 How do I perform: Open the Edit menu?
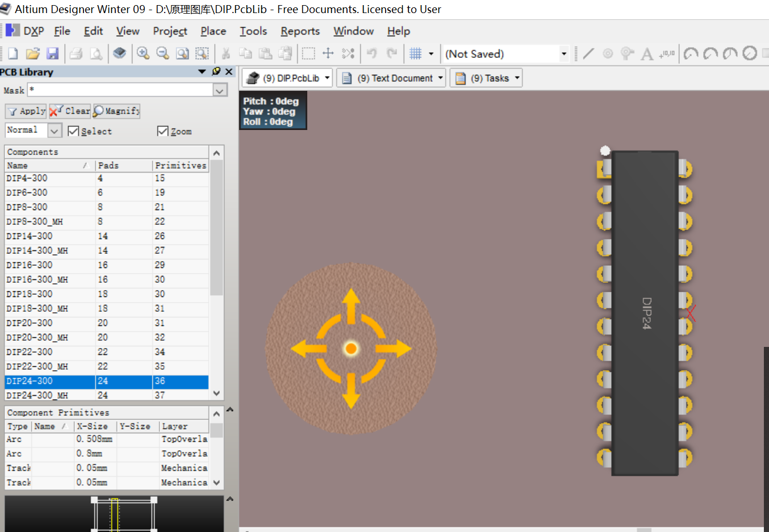[93, 31]
